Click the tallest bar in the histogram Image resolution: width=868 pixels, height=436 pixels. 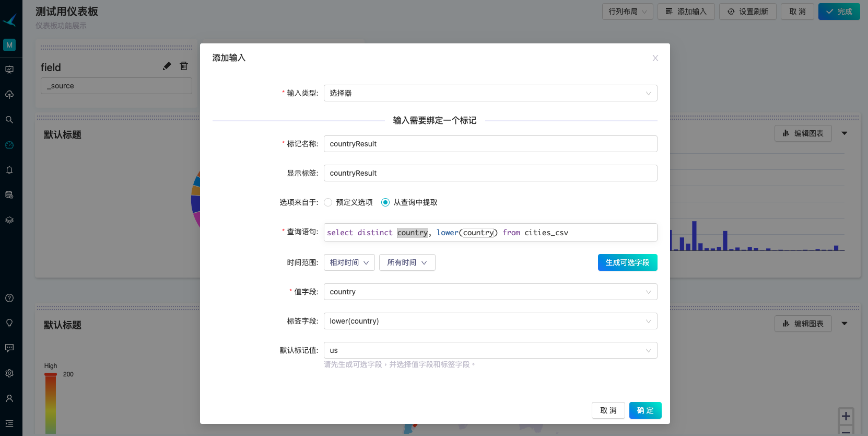point(694,236)
